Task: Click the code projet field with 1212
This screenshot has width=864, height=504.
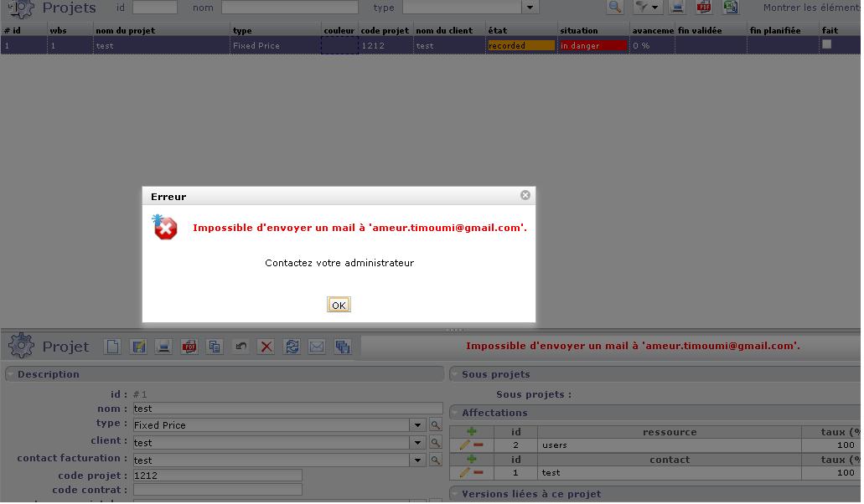Action: tap(217, 476)
